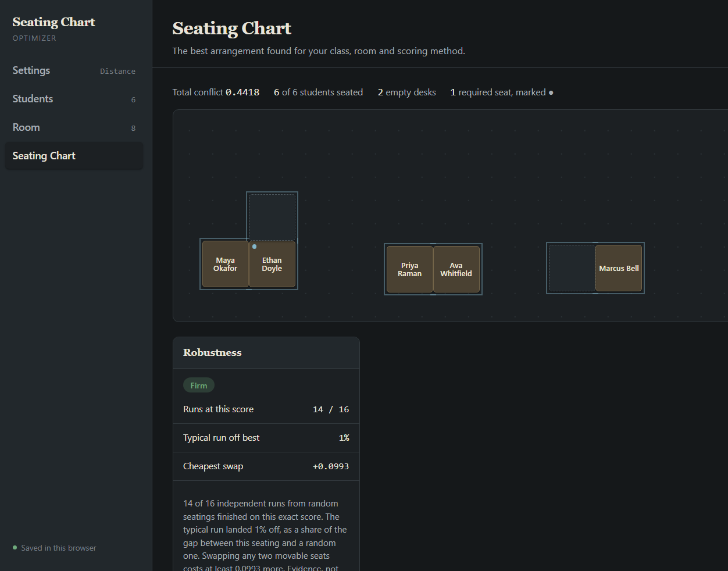Screen dimensions: 728x571
Task: Click the student count 6 badge
Action: [133, 99]
